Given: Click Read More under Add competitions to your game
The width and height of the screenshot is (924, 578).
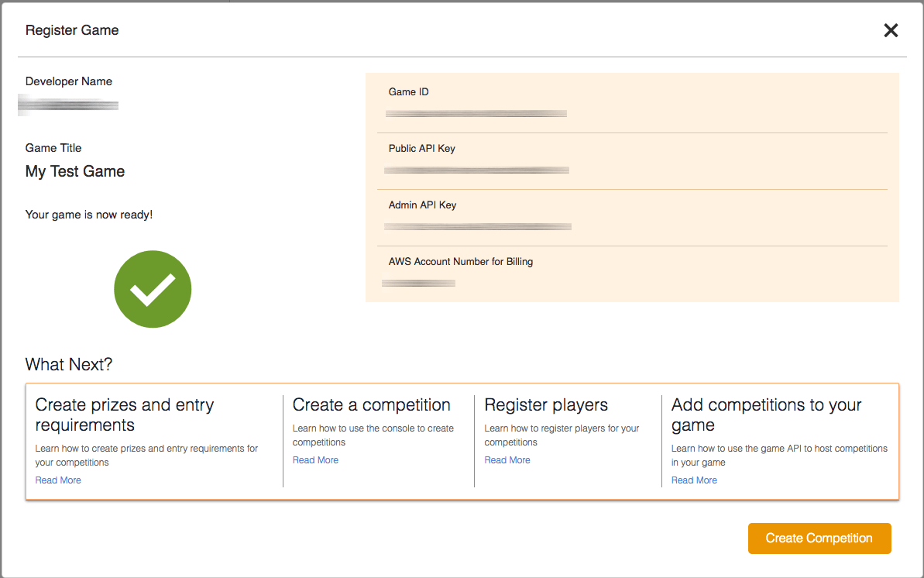Looking at the screenshot, I should pos(693,480).
